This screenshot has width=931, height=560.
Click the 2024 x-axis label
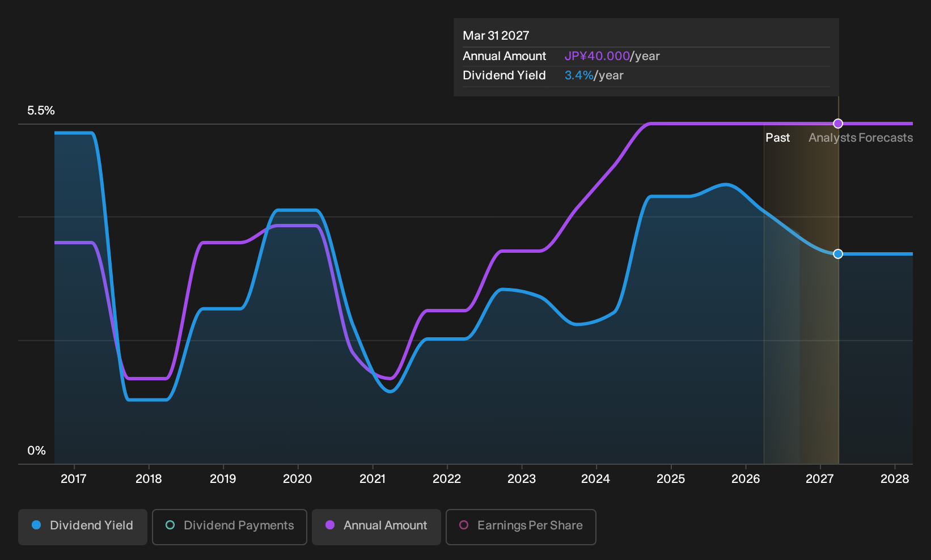pos(596,479)
